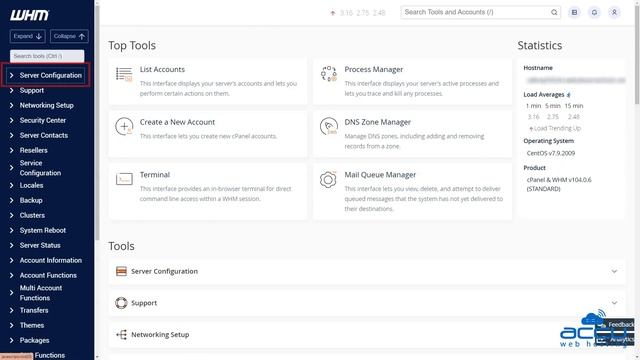Click the Networking Setup row in Tools
This screenshot has width=640, height=360.
pyautogui.click(x=367, y=335)
